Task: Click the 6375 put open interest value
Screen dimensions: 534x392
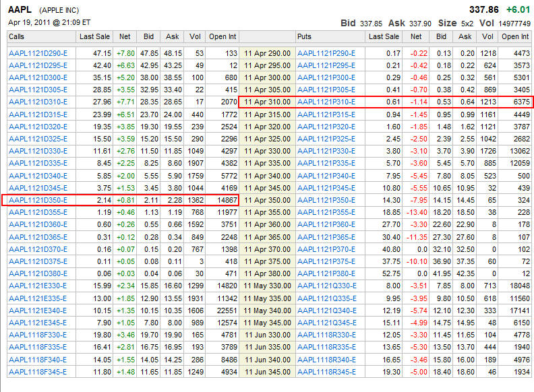Action: 516,102
